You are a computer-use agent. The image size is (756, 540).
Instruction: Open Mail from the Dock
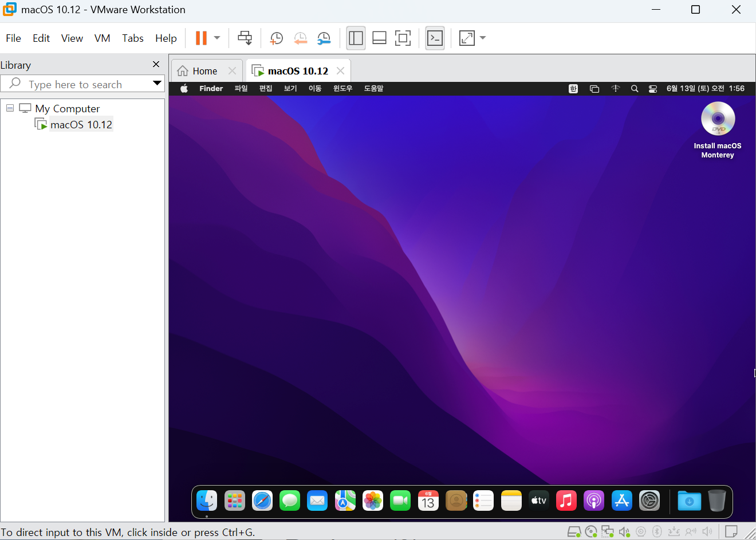(x=317, y=501)
